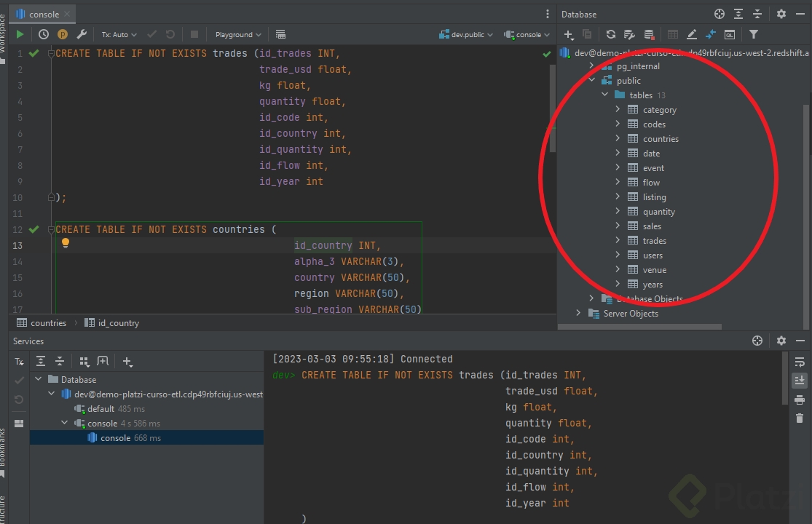The height and width of the screenshot is (524, 812).
Task: Refresh the database tree
Action: point(610,34)
